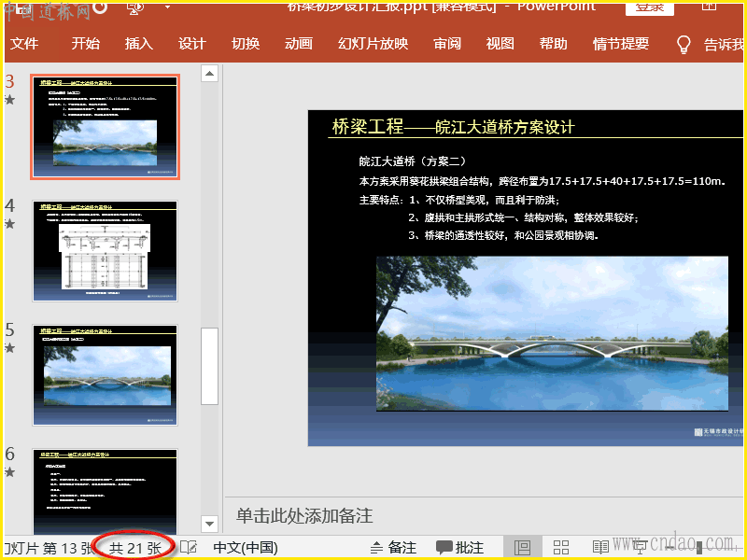
Task: Click the bullet 2、腹拱和主拱形式统一
Action: pos(523,217)
